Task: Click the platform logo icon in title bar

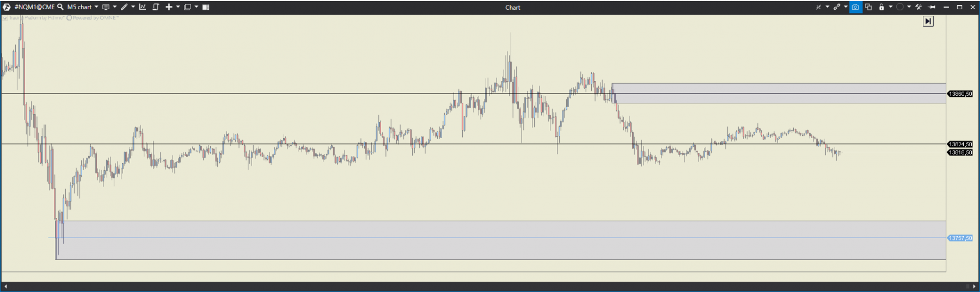Action: click(x=7, y=7)
